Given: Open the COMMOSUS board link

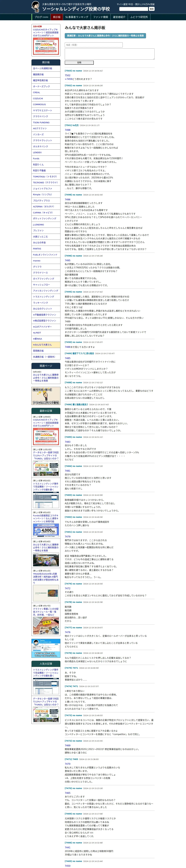Looking at the screenshot, I should coord(46,104).
